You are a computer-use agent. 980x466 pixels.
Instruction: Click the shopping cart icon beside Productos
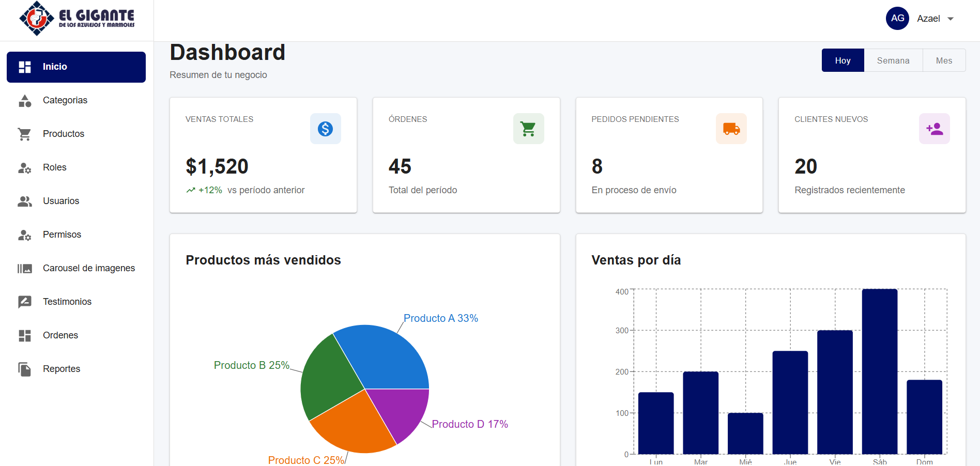pyautogui.click(x=24, y=134)
